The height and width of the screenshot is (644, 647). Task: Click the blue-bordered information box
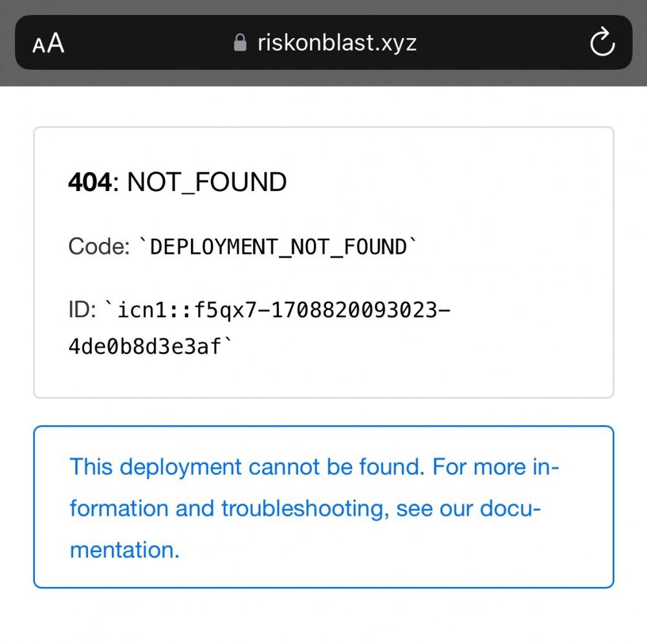323,507
